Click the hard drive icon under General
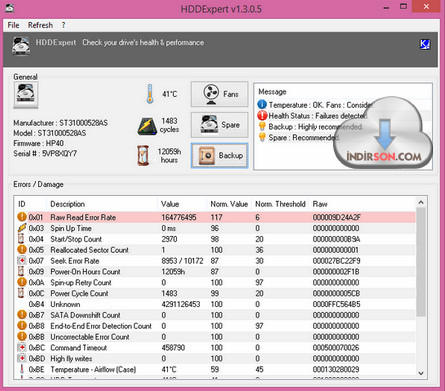Image resolution: width=445 pixels, height=391 pixels. pos(26,95)
